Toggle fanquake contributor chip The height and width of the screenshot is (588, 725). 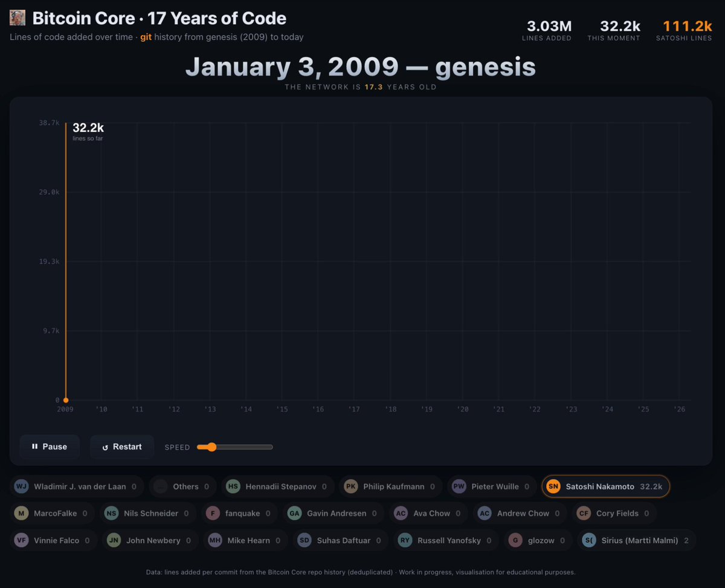tap(240, 513)
